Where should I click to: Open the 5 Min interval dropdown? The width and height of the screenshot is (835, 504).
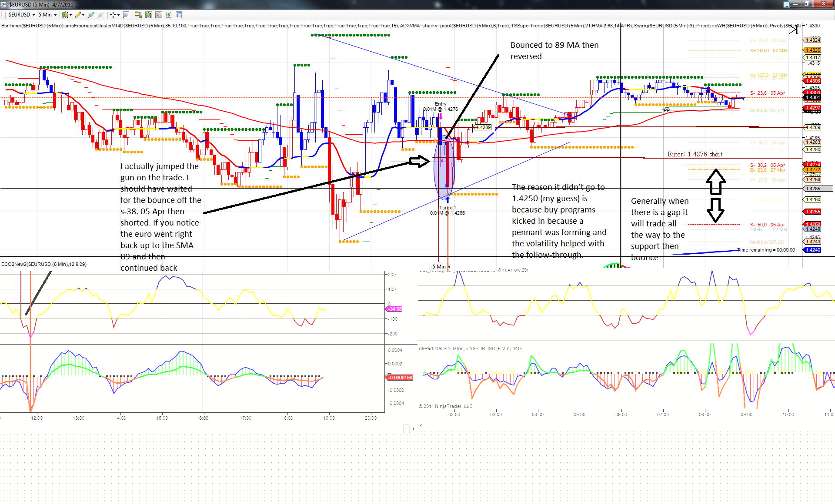(x=47, y=15)
